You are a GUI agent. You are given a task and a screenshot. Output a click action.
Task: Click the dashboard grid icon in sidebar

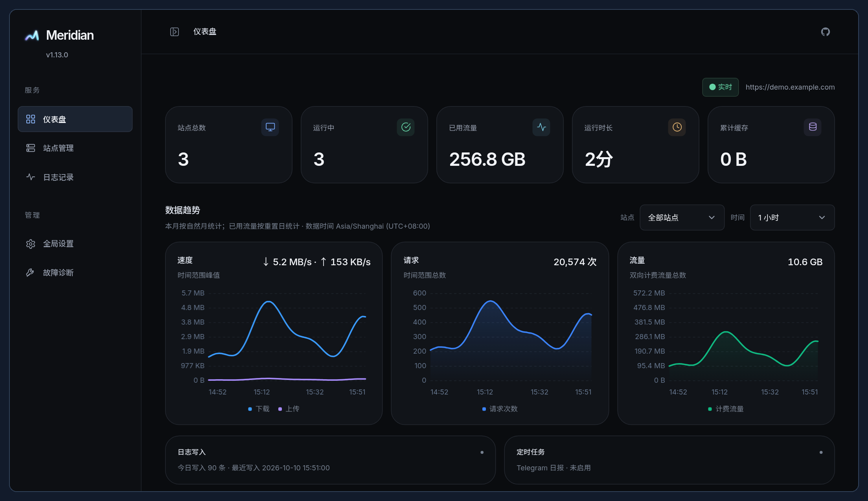31,119
